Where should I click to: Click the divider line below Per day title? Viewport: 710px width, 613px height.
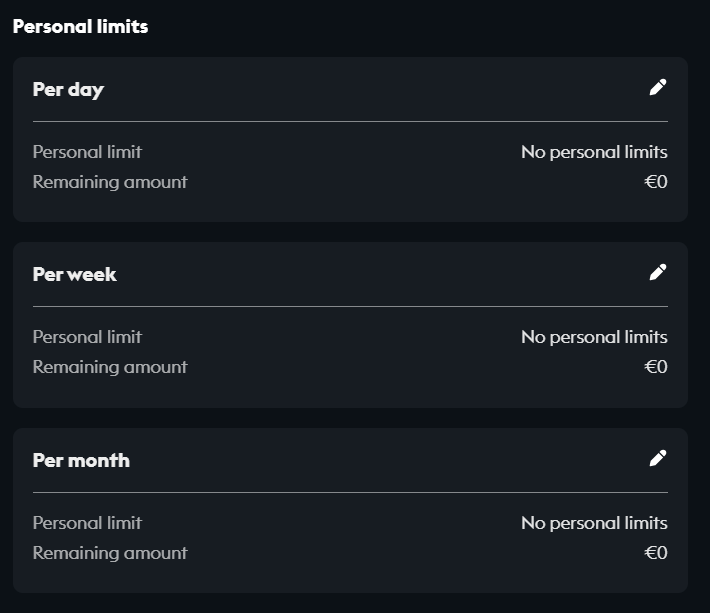coord(350,121)
